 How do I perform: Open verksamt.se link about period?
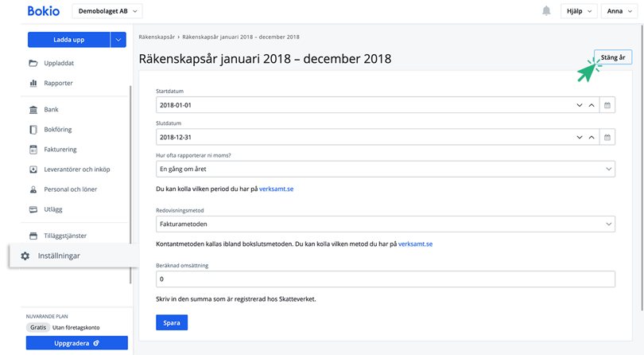coord(277,189)
